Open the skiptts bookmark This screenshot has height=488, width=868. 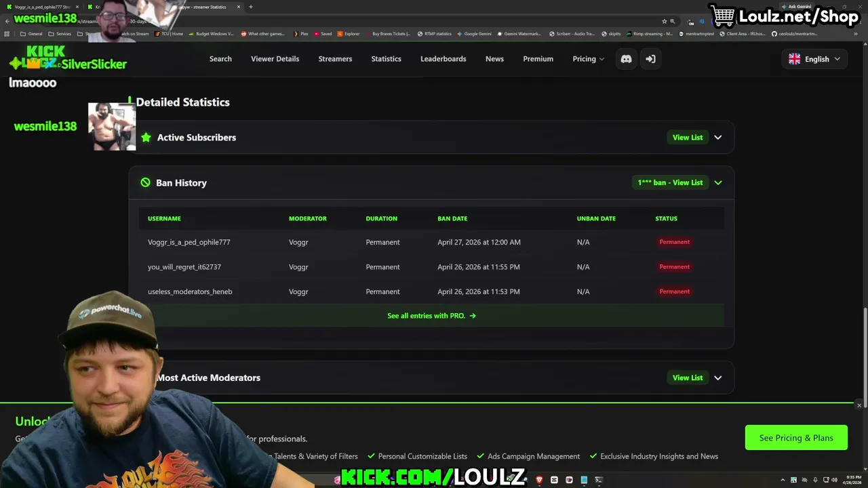pyautogui.click(x=611, y=33)
